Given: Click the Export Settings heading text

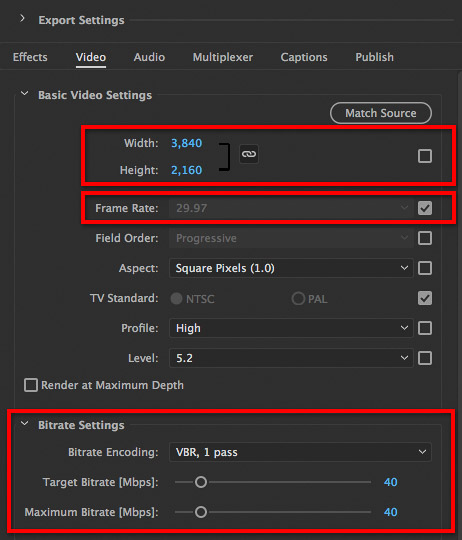Looking at the screenshot, I should (81, 20).
